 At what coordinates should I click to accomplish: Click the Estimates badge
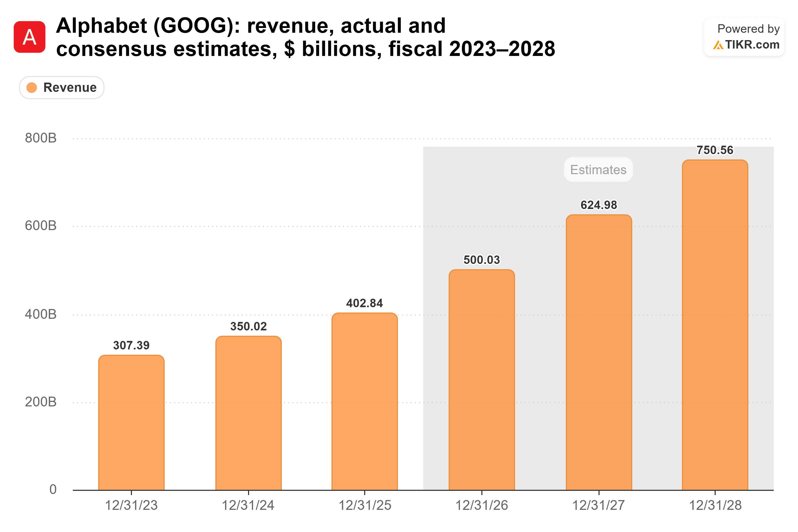tap(598, 170)
